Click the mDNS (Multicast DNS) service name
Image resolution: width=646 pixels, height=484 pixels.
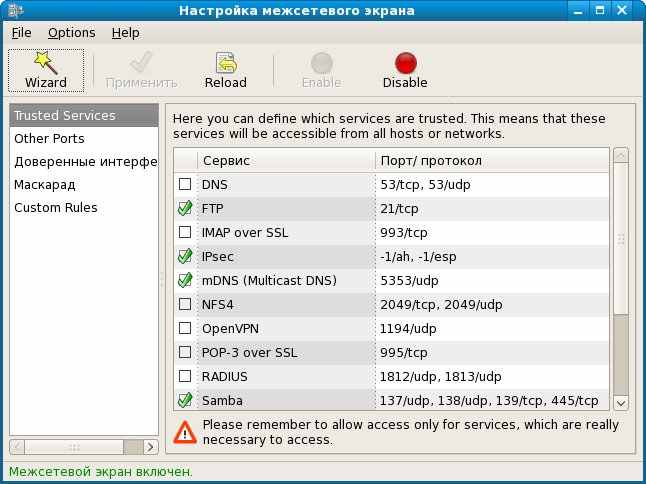[269, 281]
